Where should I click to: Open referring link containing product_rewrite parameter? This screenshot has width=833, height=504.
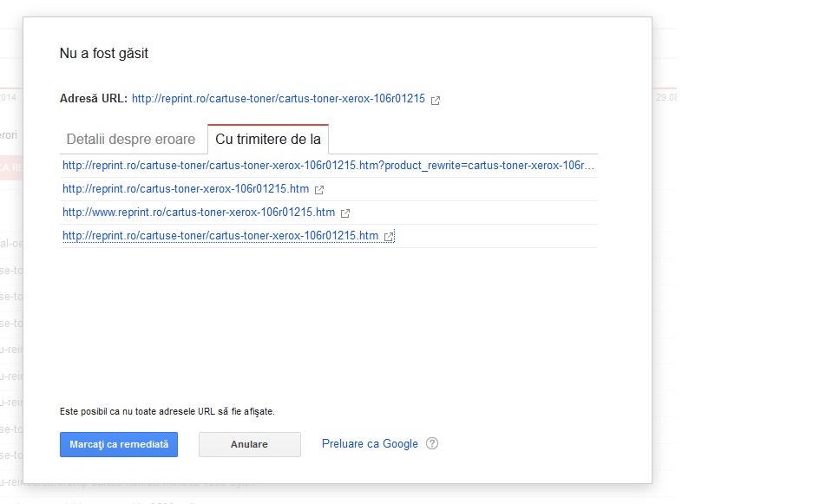click(x=328, y=166)
